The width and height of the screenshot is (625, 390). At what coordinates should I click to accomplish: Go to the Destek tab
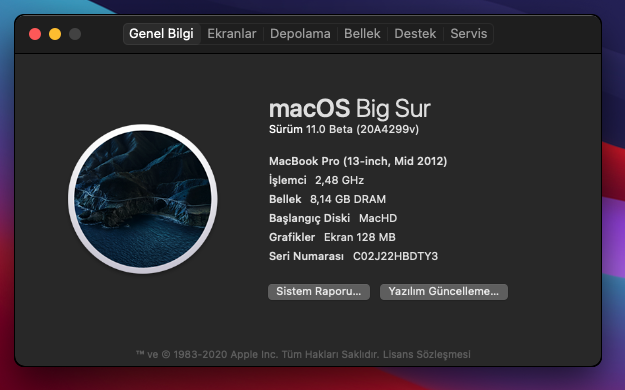415,34
